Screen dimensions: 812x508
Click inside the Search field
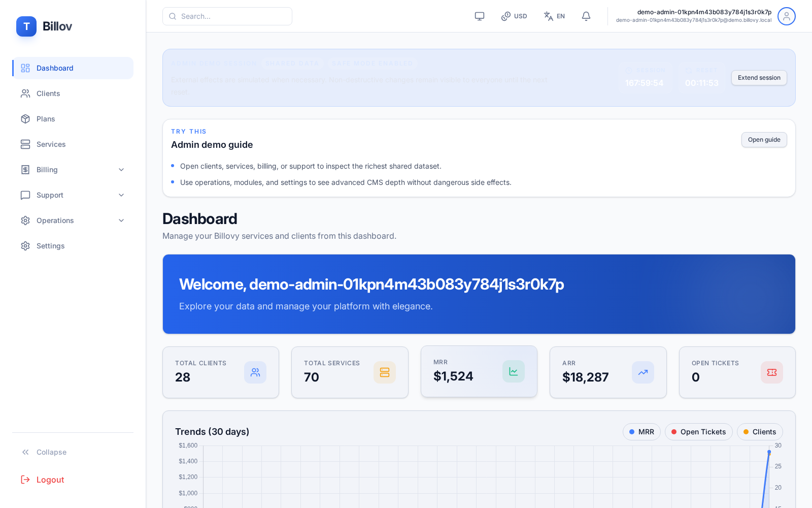pyautogui.click(x=227, y=16)
